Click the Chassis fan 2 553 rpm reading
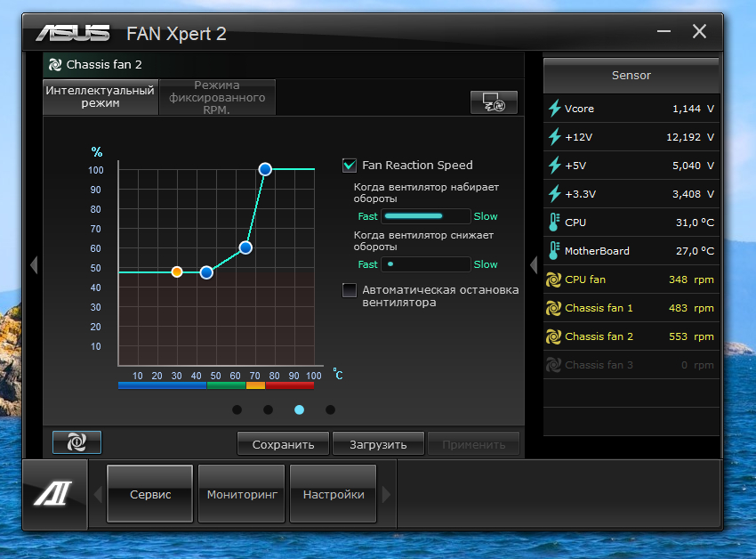756x559 pixels. [691, 336]
